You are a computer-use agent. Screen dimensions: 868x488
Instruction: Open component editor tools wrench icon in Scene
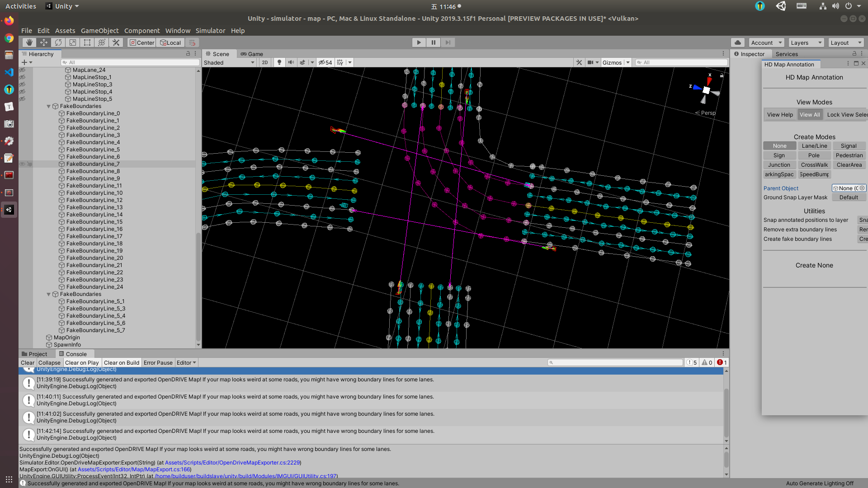(579, 62)
